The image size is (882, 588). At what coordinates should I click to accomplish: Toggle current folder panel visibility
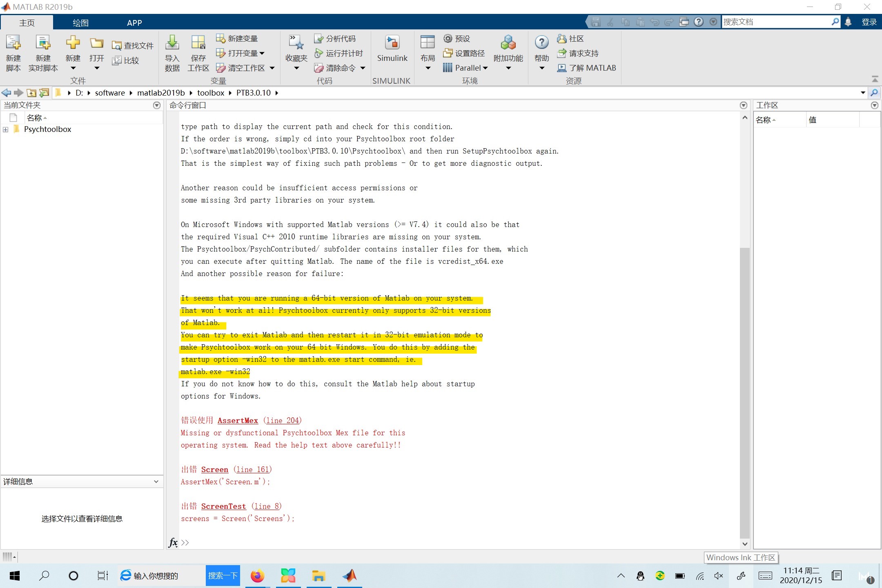tap(157, 105)
